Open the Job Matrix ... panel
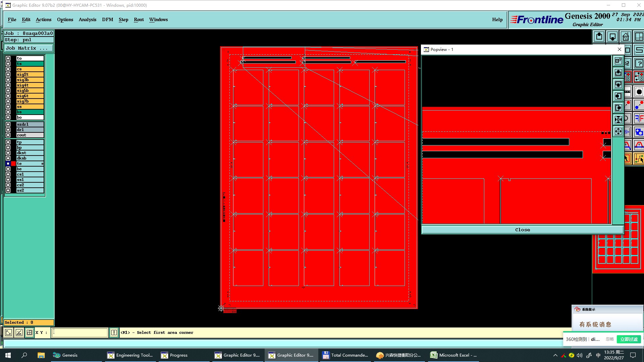 click(x=29, y=48)
